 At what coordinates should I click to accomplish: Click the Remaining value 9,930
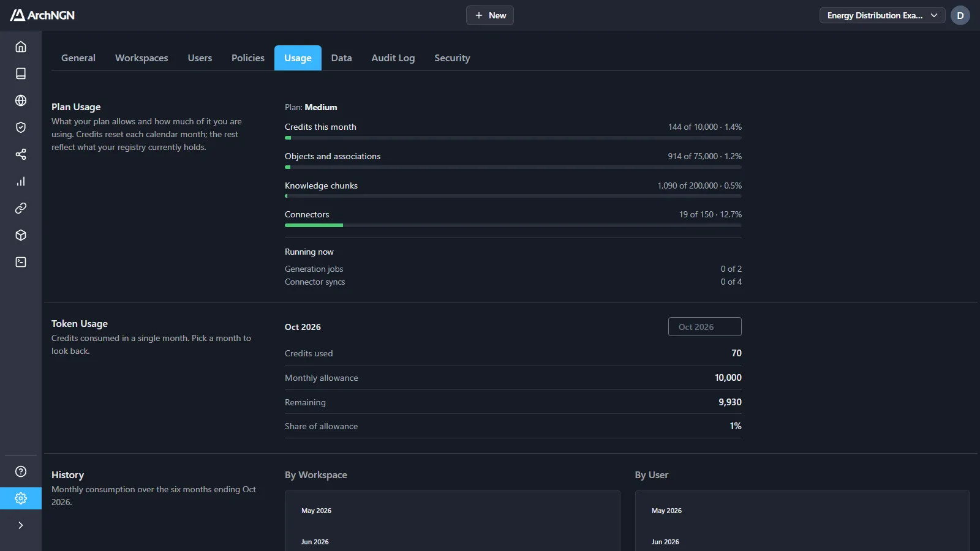(730, 402)
